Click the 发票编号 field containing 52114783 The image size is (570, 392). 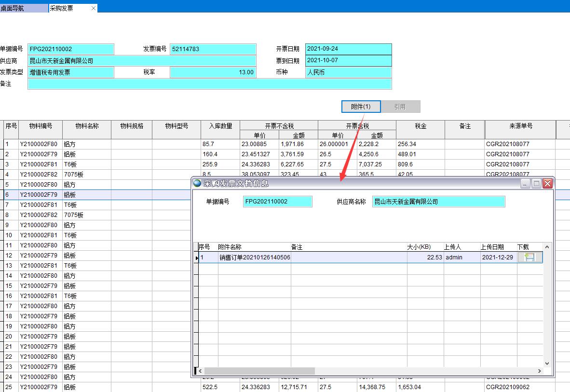click(212, 49)
